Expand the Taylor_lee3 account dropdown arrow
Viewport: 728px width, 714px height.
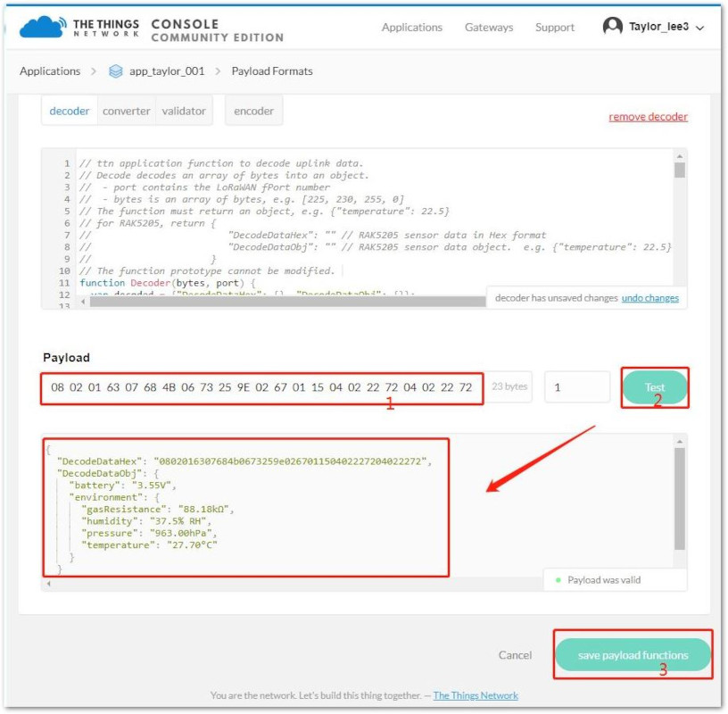point(699,28)
